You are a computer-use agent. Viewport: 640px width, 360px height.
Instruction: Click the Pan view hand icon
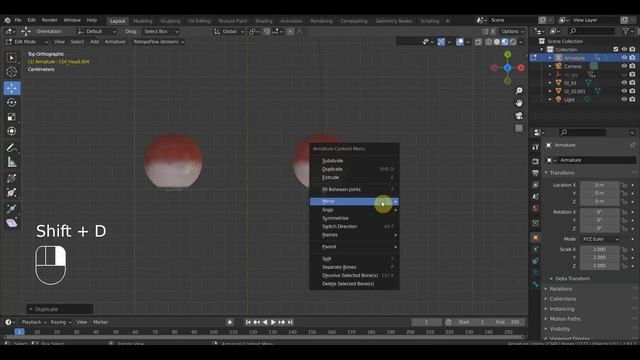point(519,103)
